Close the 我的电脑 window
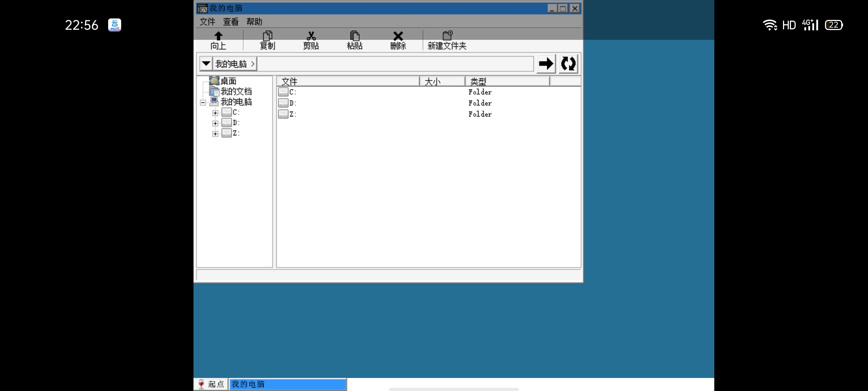Screen dimensions: 868x391 tap(575, 8)
